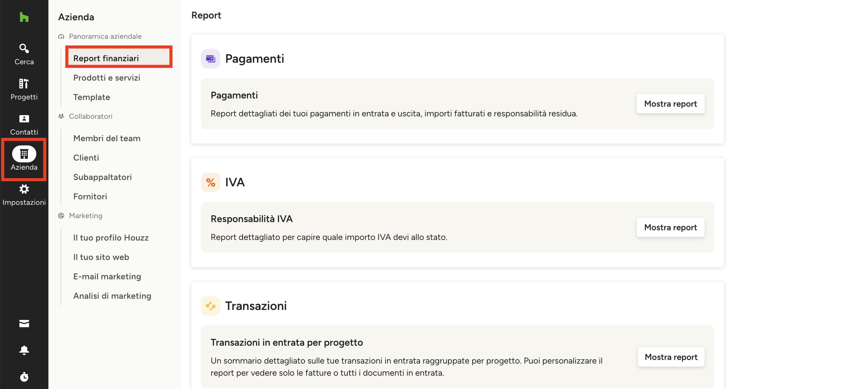Viewport: 868px width, 389px height.
Task: Open the timer stopwatch icon
Action: [24, 377]
